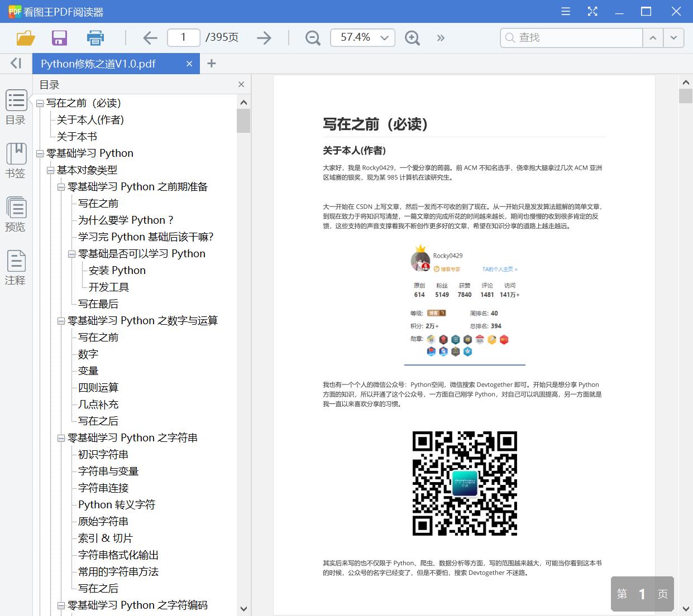The width and height of the screenshot is (693, 616).
Task: Select 安装 Python in the outline
Action: click(x=116, y=270)
